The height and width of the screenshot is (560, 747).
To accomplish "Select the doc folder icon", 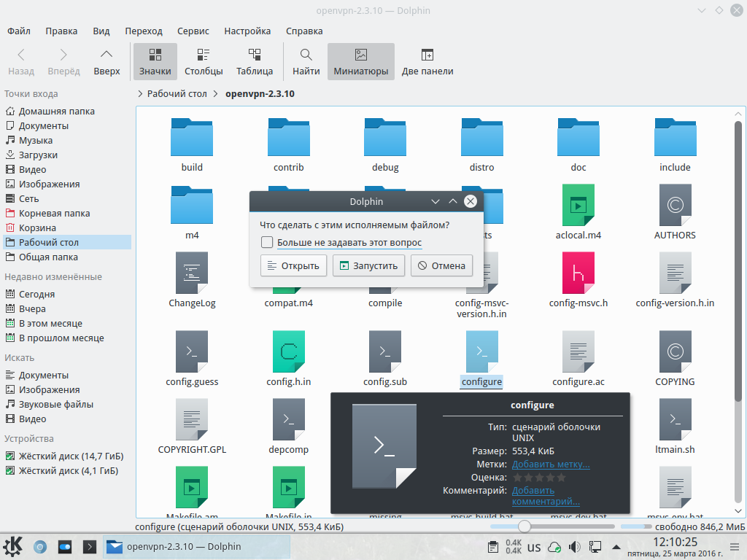I will [578, 137].
